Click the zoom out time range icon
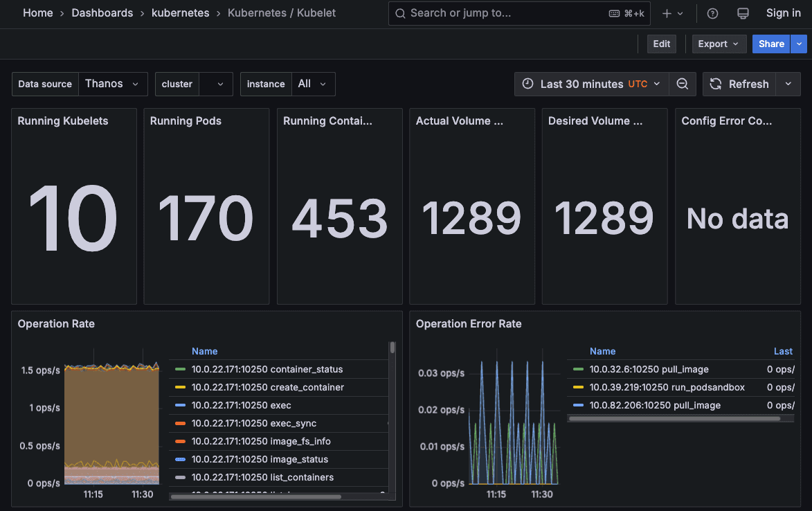Image resolution: width=812 pixels, height=511 pixels. pyautogui.click(x=683, y=84)
